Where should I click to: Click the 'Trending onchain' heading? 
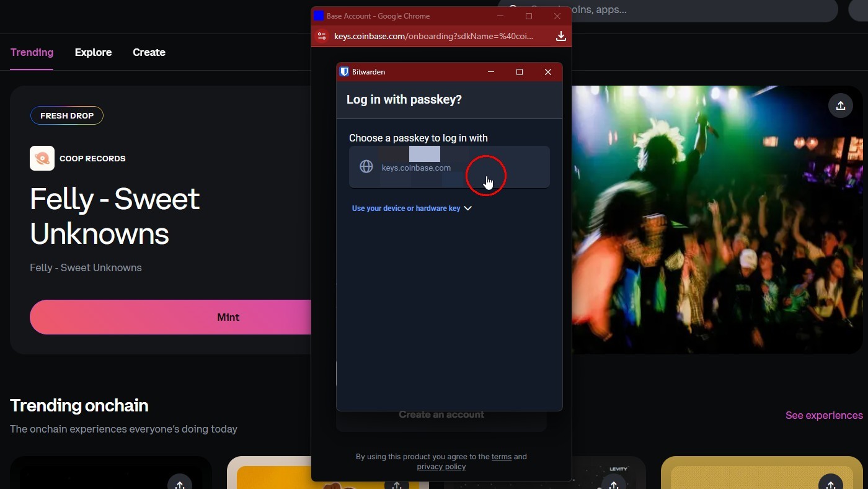pos(79,405)
